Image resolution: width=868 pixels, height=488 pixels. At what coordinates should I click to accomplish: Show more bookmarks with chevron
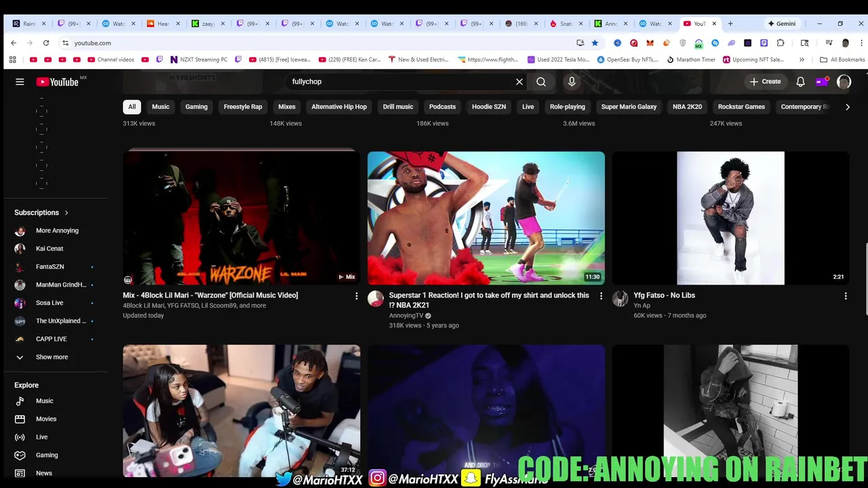(802, 60)
